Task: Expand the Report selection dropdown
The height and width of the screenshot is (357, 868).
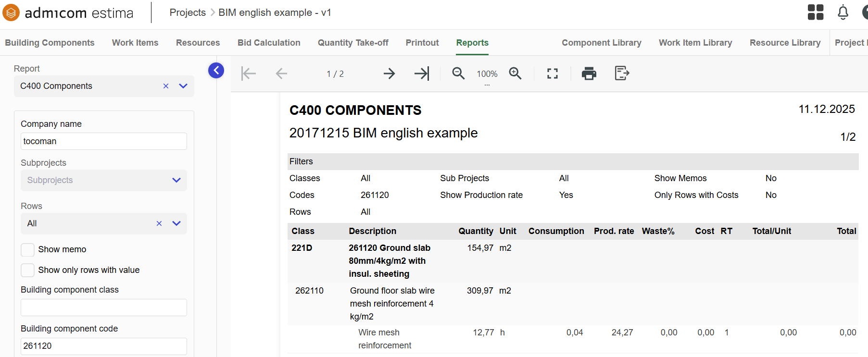Action: tap(183, 86)
